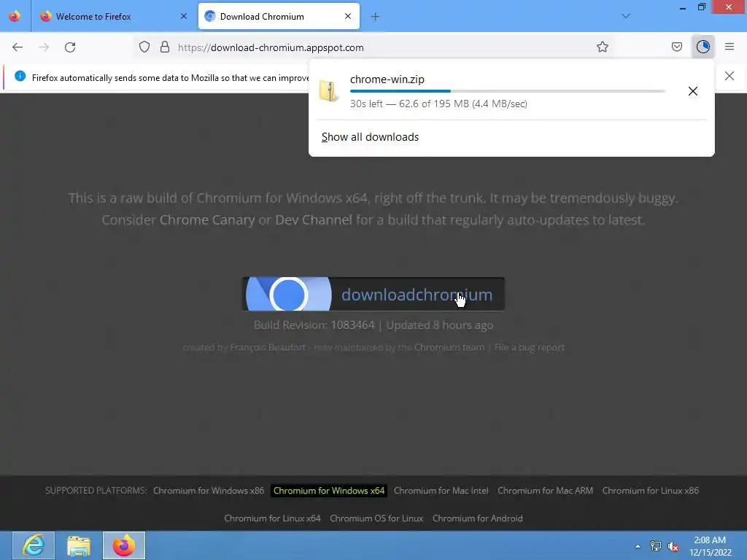Bookmark this page with star icon

coord(602,47)
